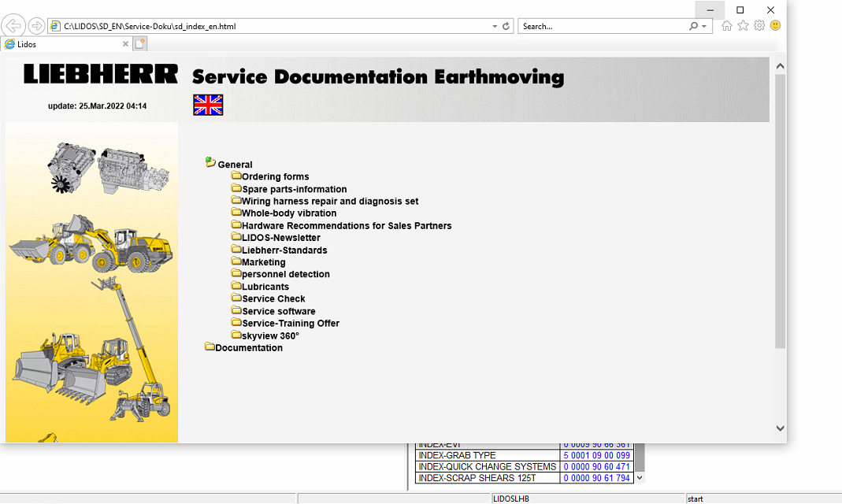
Task: Click the skyview 360° folder icon
Action: click(236, 335)
